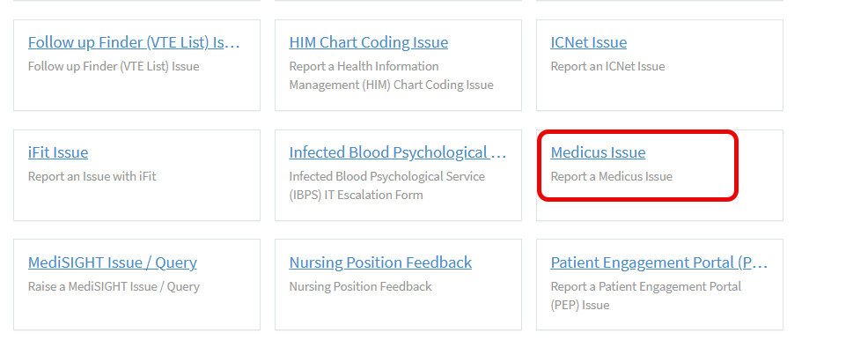Open Follow up Finder (VTE List) link
The image size is (868, 340).
(134, 42)
